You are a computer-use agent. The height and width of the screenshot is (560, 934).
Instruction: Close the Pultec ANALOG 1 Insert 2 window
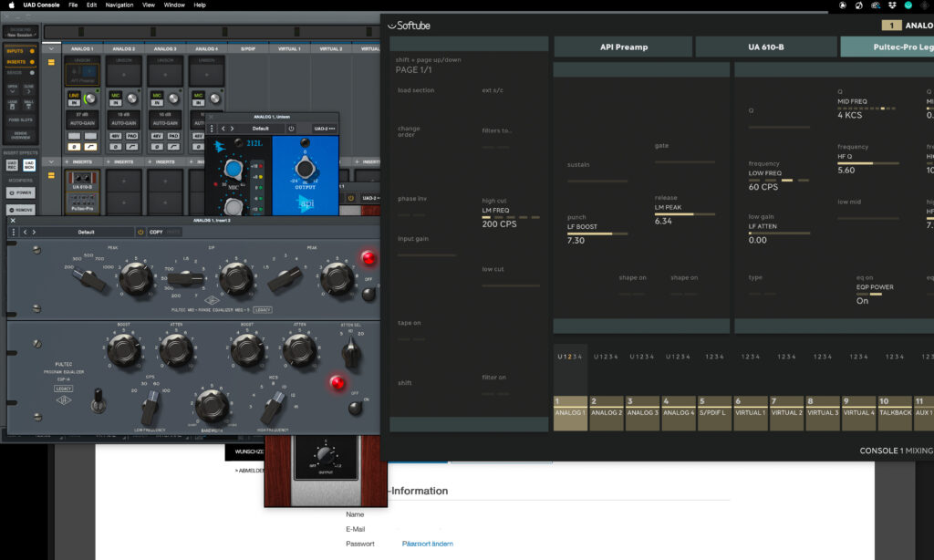(13, 221)
